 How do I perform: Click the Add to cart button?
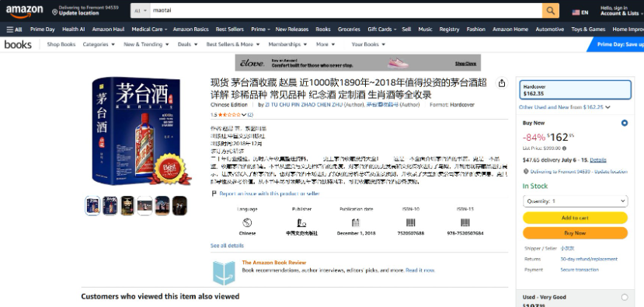(575, 218)
